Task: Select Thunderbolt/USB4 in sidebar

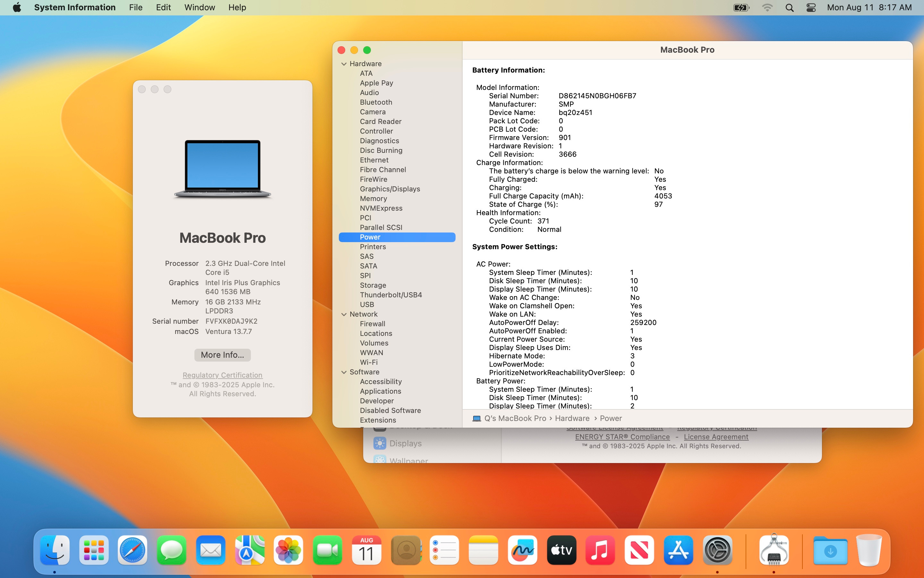Action: [x=391, y=295]
